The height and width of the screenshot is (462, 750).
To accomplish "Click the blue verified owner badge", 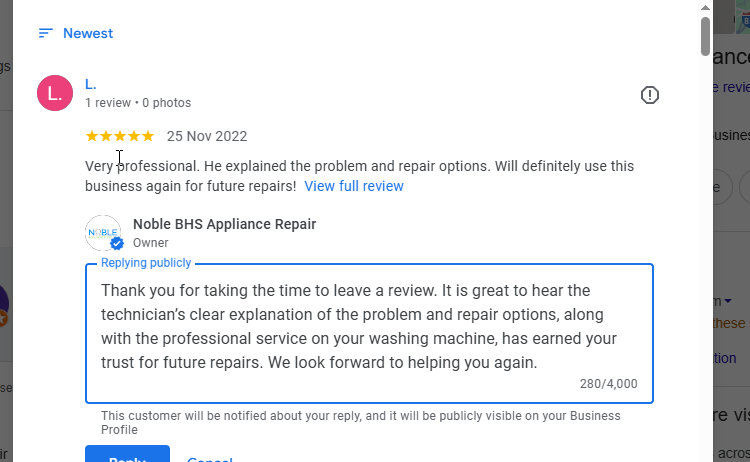I will pyautogui.click(x=117, y=243).
